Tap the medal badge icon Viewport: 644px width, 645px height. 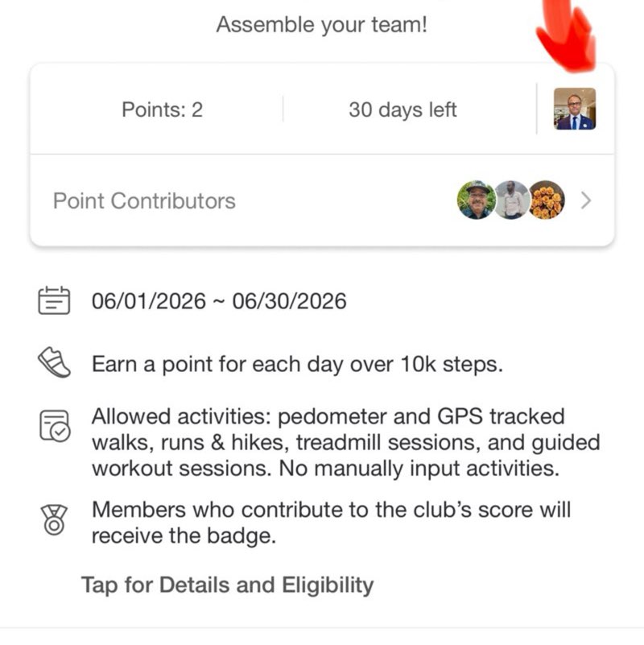coord(54,520)
